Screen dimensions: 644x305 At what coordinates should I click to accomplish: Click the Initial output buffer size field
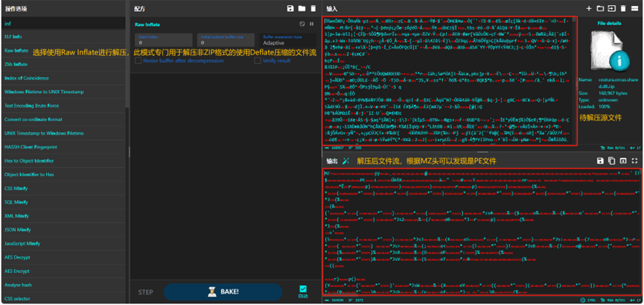click(226, 40)
